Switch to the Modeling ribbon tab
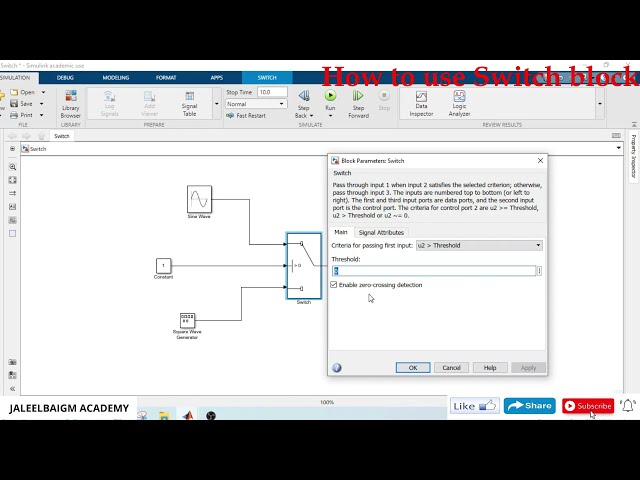Image resolution: width=640 pixels, height=480 pixels. tap(116, 78)
